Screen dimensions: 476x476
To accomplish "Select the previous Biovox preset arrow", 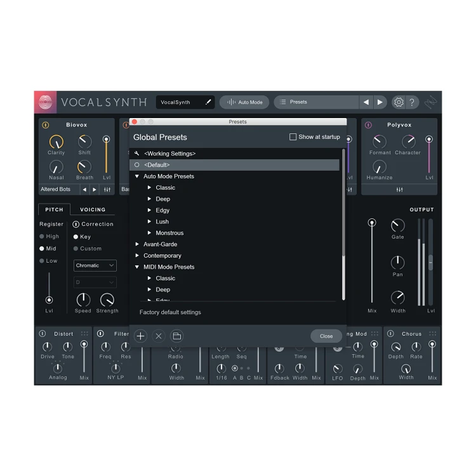I will tap(84, 189).
